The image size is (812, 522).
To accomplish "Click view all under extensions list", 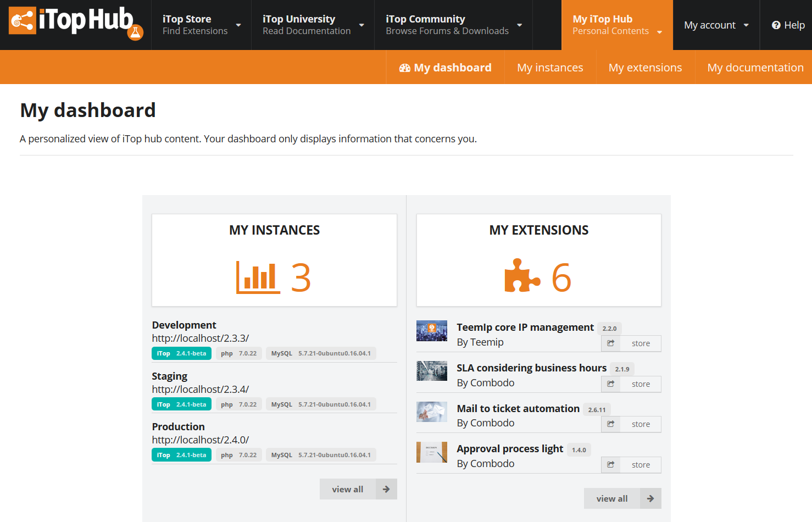I will point(611,499).
